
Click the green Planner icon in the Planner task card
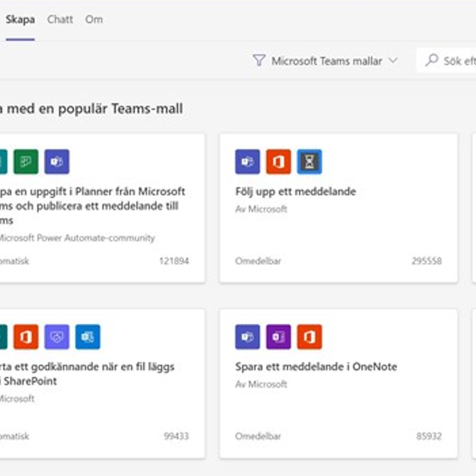pos(26,161)
